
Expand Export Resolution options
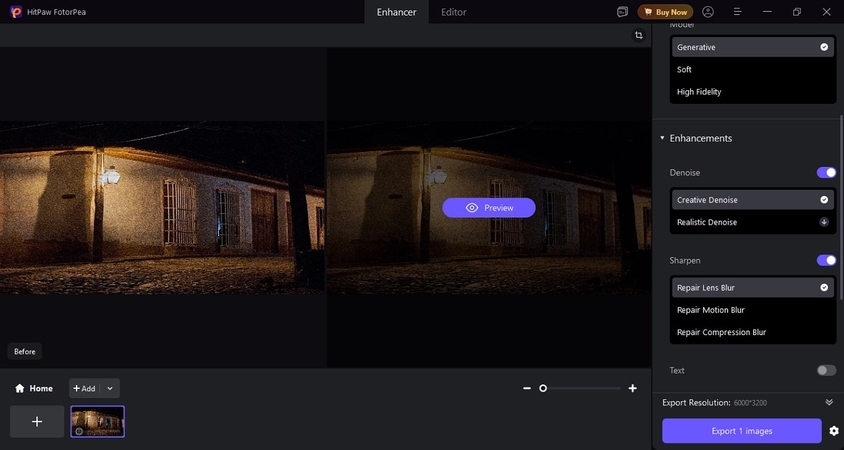[x=829, y=402]
